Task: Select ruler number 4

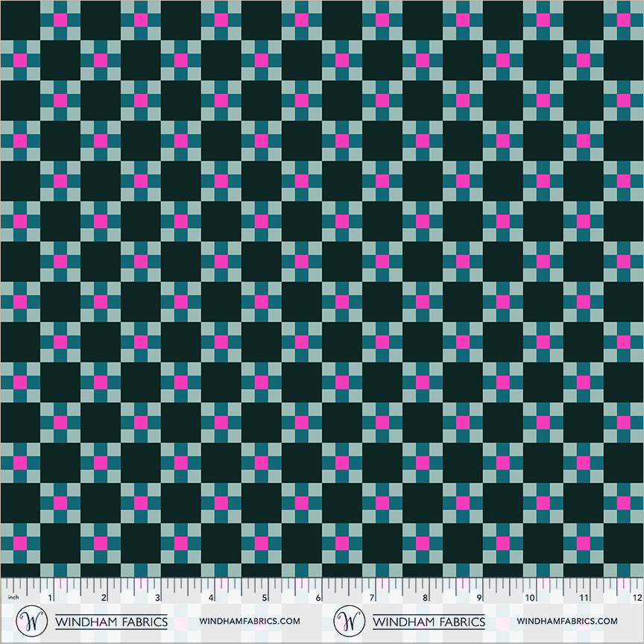Action: pos(211,598)
